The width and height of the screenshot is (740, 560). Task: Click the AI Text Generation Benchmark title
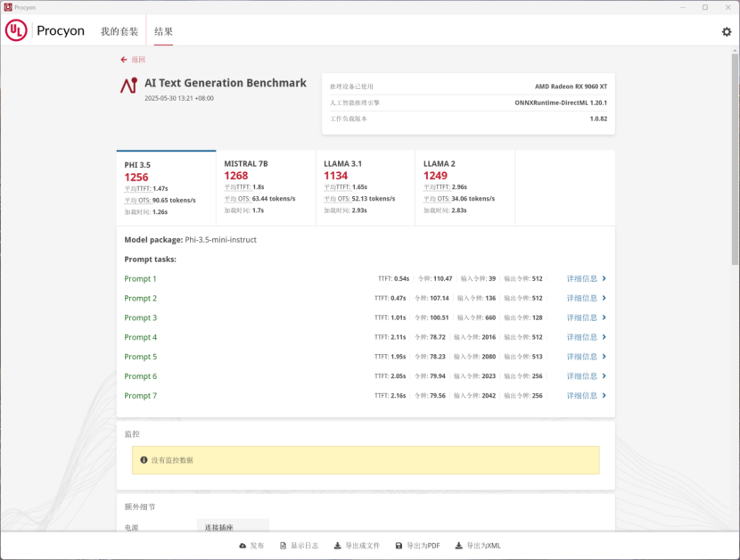[x=225, y=83]
